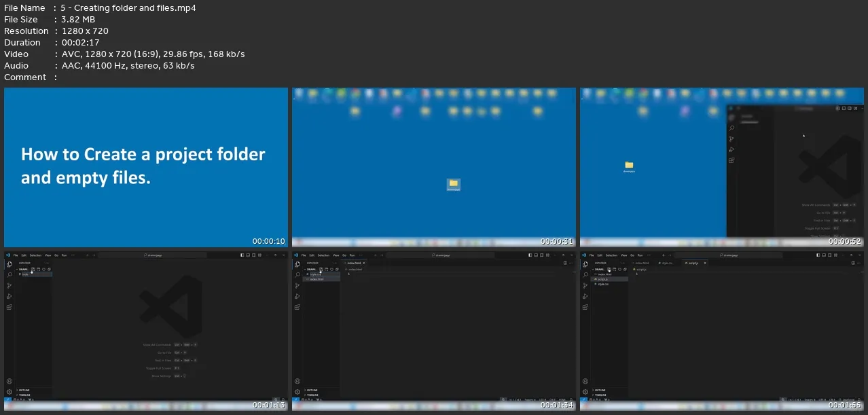Click Split Editor icon in 00:01:34 frame
This screenshot has width=868, height=415.
click(565, 263)
